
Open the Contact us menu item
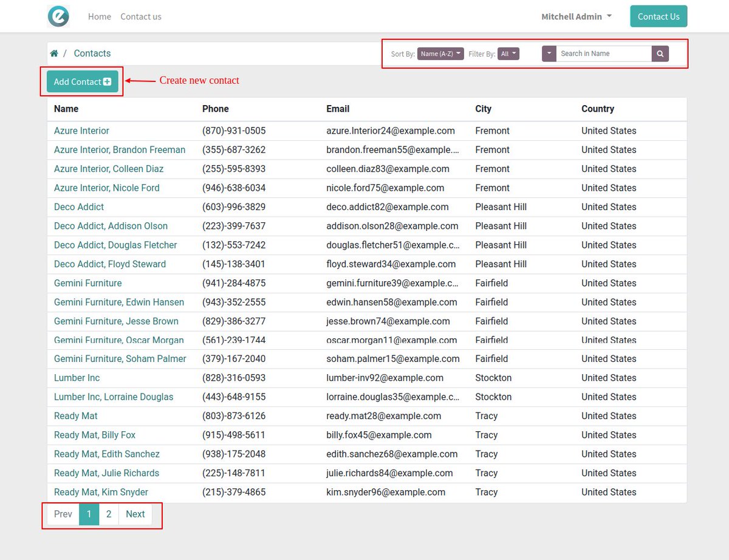[x=141, y=16]
